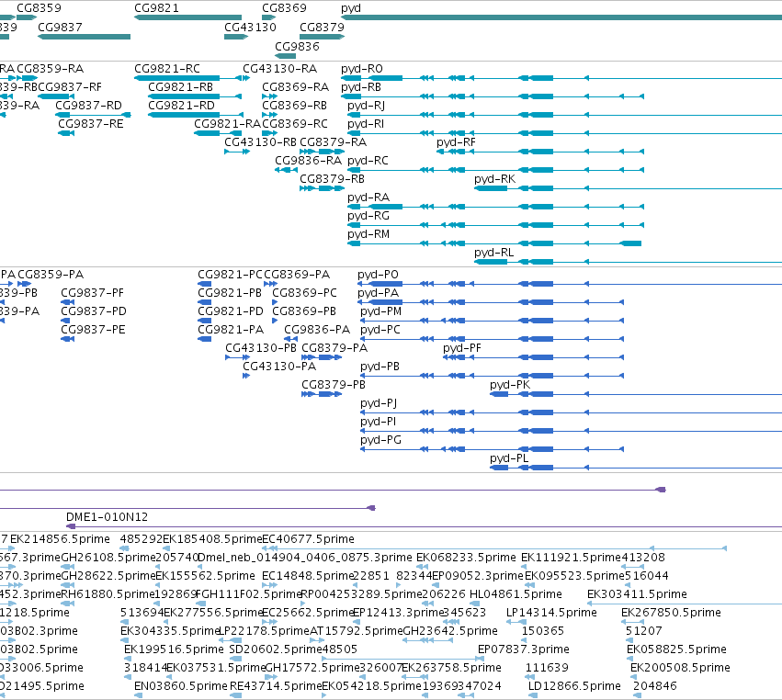Click EST EK200508.5prime
The height and width of the screenshot is (700, 782).
680,668
